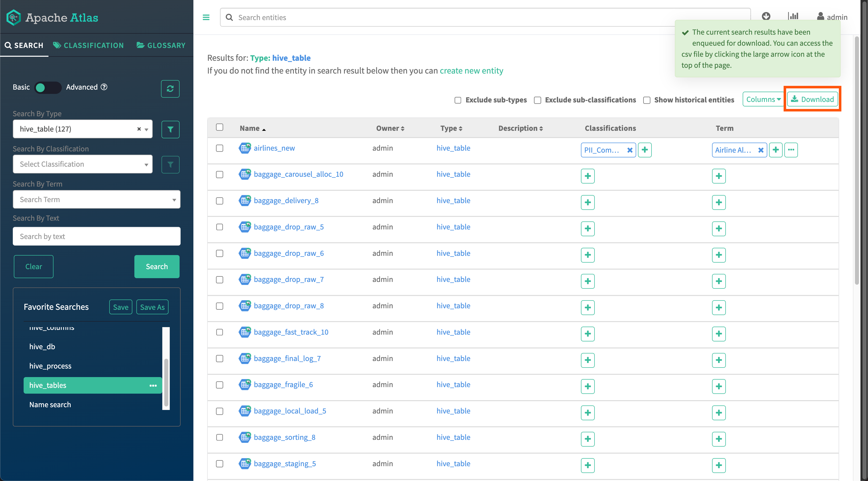Open ellipsis menu for hive_tables favorite
Image resolution: width=868 pixels, height=481 pixels.
pos(153,385)
